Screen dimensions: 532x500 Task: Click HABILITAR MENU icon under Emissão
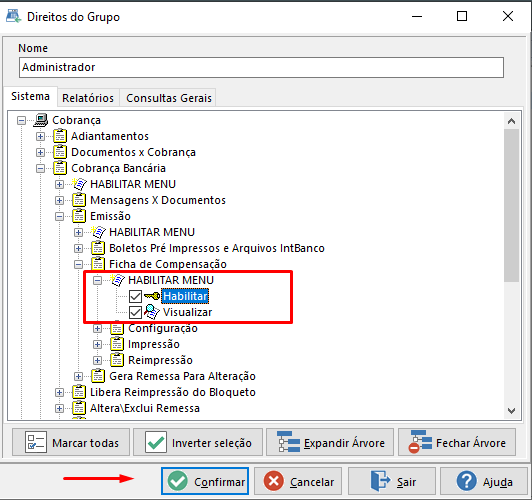click(x=98, y=232)
